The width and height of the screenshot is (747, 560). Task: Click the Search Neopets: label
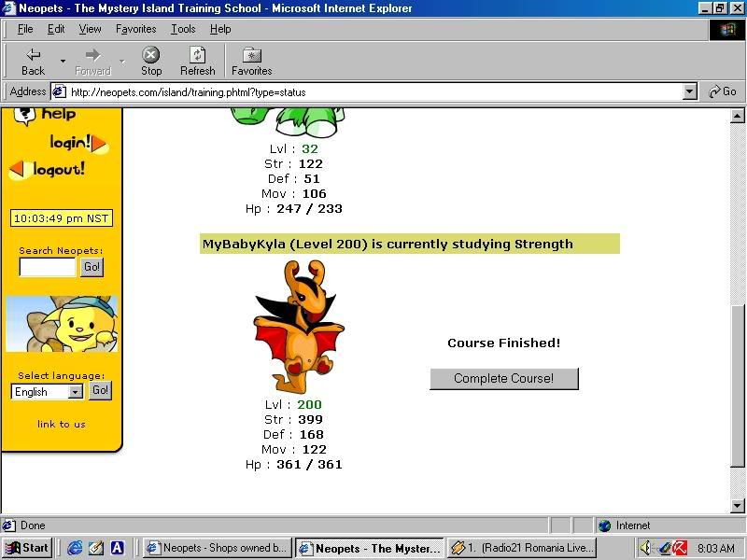point(61,250)
